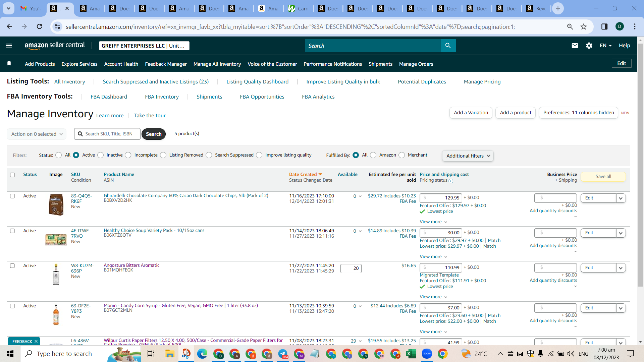Go back using browser back arrow
The image size is (644, 362).
pos(9,26)
